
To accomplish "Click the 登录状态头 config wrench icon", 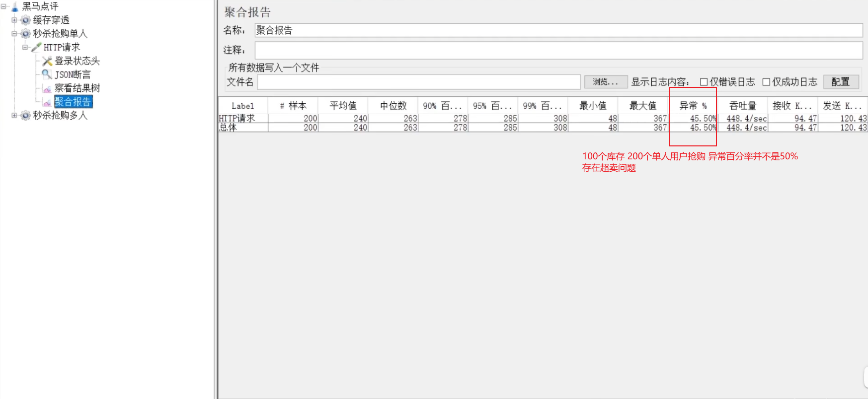I will 47,61.
